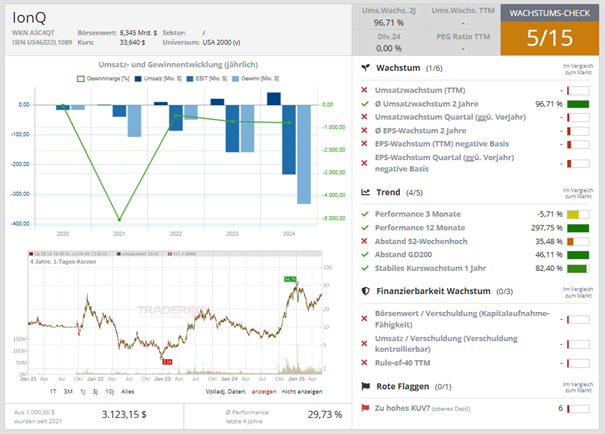The width and height of the screenshot is (605, 434).
Task: Click Börsenwert value 8,345 Mrd. $
Action: tap(138, 33)
